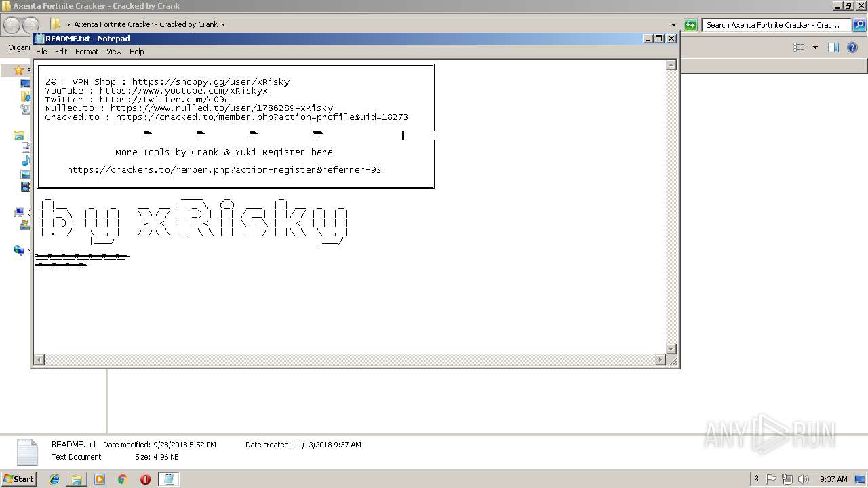Click the 9:37 AM taskbar clock

click(x=833, y=479)
